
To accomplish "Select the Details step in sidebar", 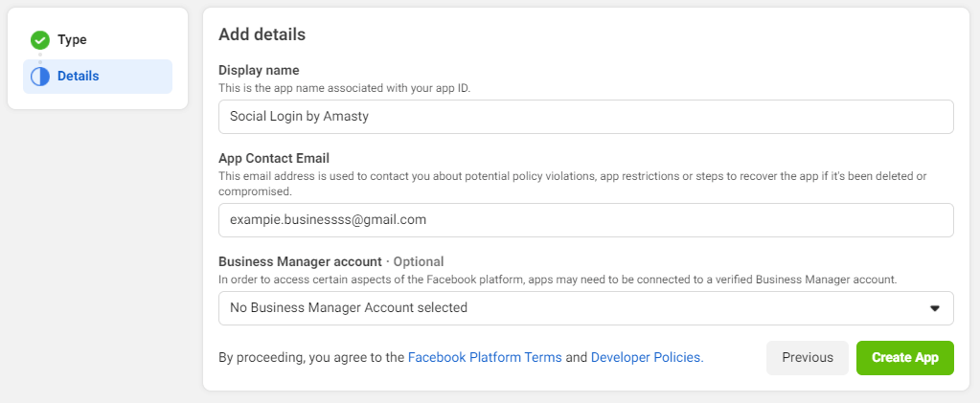I will [x=98, y=77].
